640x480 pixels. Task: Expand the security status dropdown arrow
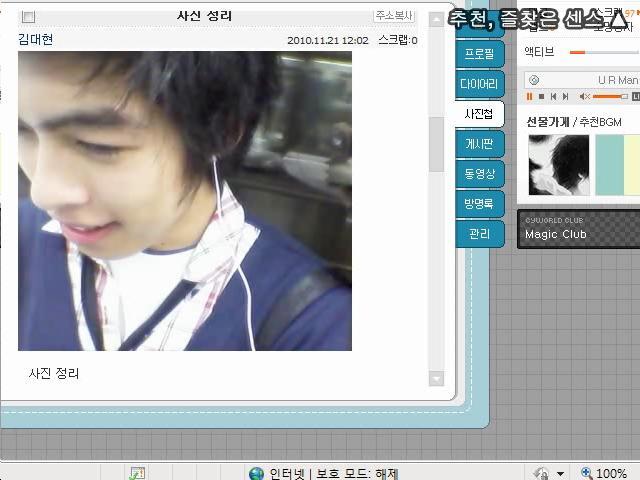(x=560, y=474)
